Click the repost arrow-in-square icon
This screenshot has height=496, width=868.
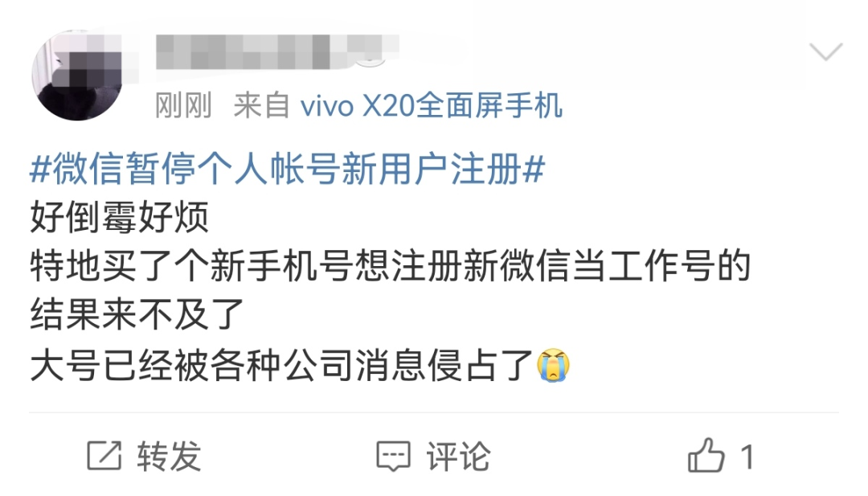point(104,456)
